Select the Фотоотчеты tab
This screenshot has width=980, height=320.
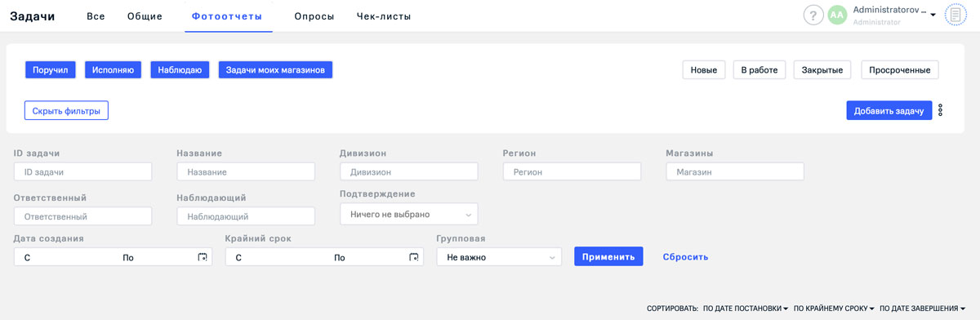pyautogui.click(x=229, y=16)
